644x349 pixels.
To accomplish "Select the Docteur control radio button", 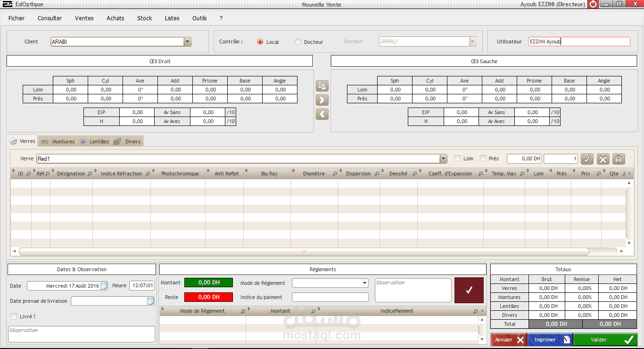I will (x=298, y=42).
